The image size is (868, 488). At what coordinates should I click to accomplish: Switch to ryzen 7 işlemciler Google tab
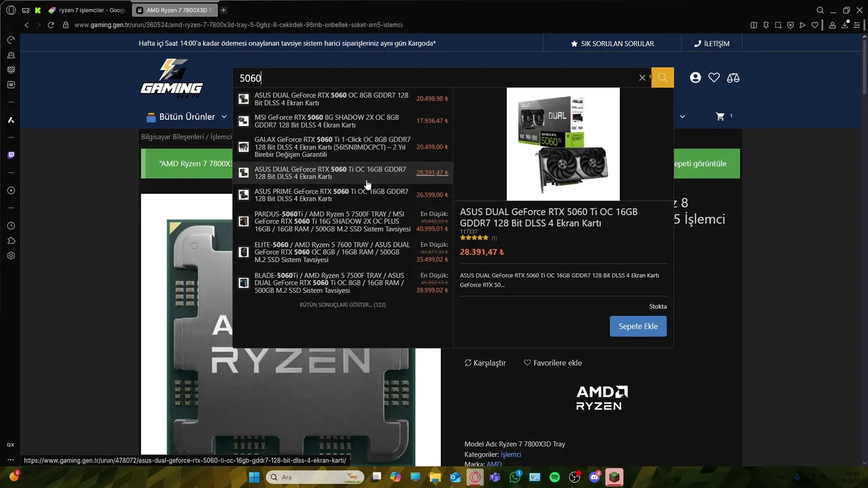(86, 10)
